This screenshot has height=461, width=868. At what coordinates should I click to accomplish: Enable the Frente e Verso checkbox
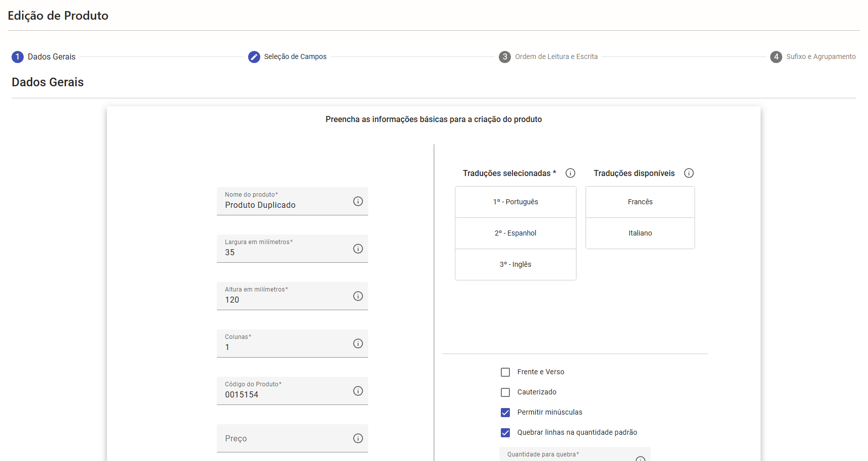(x=505, y=372)
